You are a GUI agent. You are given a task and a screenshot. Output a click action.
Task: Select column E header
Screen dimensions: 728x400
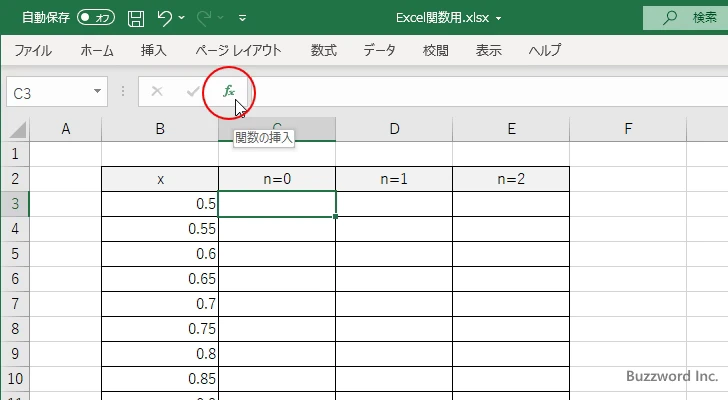click(x=511, y=129)
